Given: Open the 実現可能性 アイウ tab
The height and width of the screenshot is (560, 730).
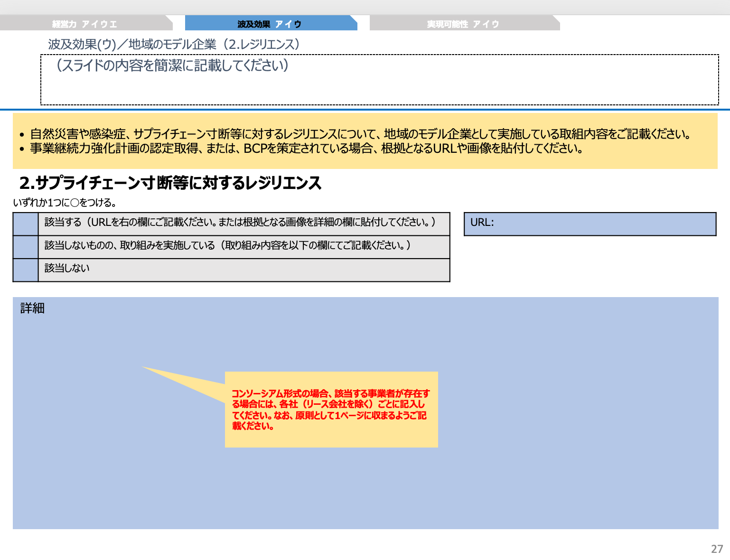Looking at the screenshot, I should pos(464,23).
